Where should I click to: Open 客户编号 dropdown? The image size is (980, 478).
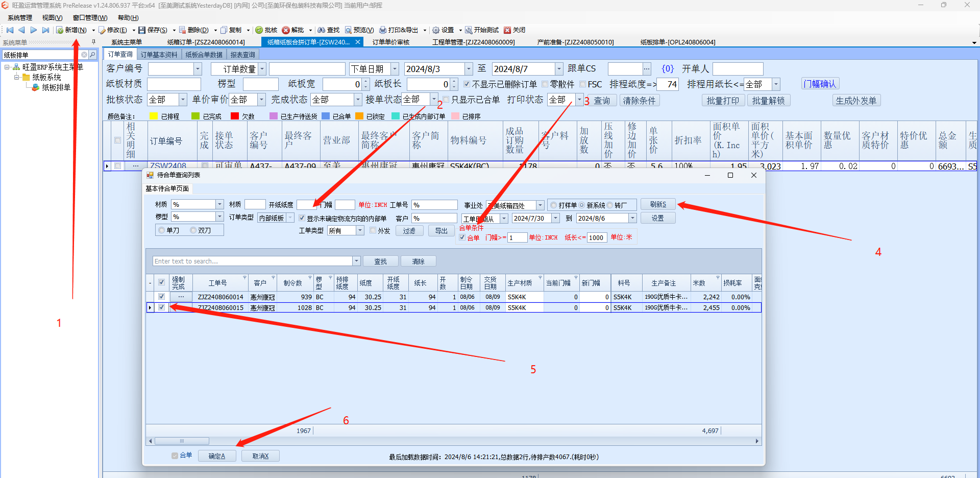(x=198, y=68)
